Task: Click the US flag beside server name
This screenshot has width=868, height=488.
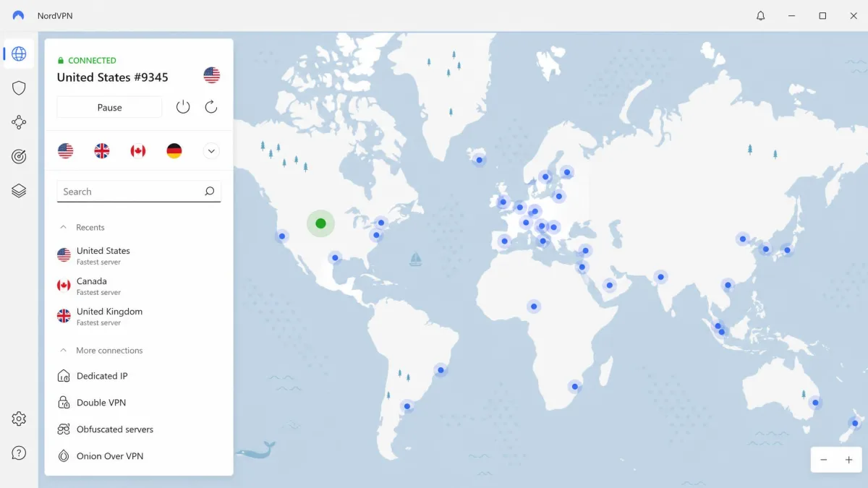Action: [x=211, y=74]
